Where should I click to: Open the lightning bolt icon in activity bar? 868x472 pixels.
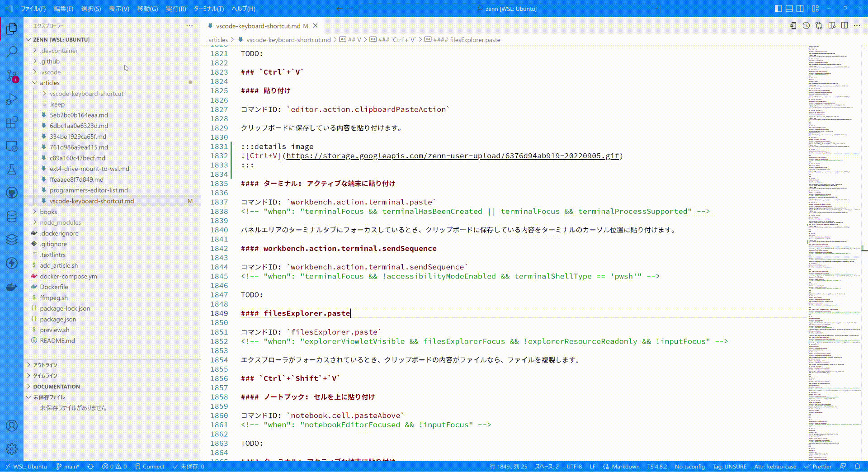click(x=12, y=263)
